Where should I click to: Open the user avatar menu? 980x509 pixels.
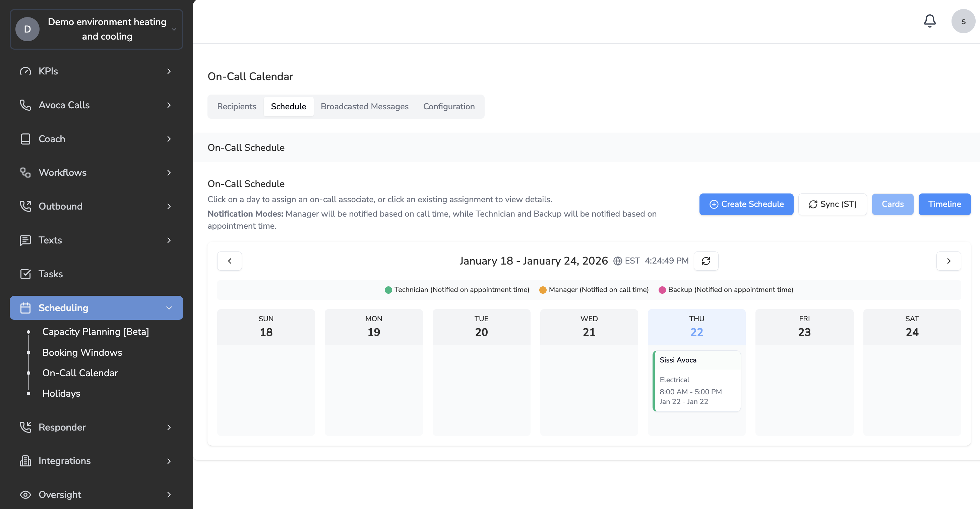[963, 21]
